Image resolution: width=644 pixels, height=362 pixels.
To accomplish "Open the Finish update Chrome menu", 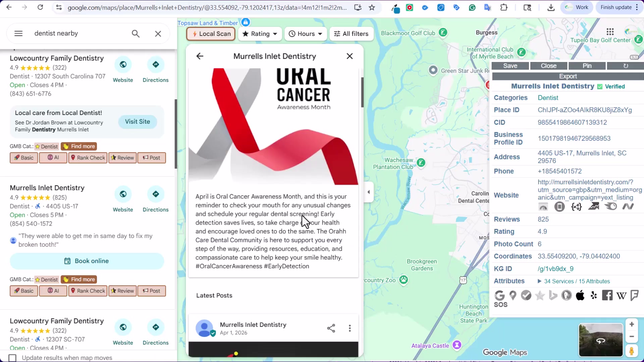I will [619, 7].
